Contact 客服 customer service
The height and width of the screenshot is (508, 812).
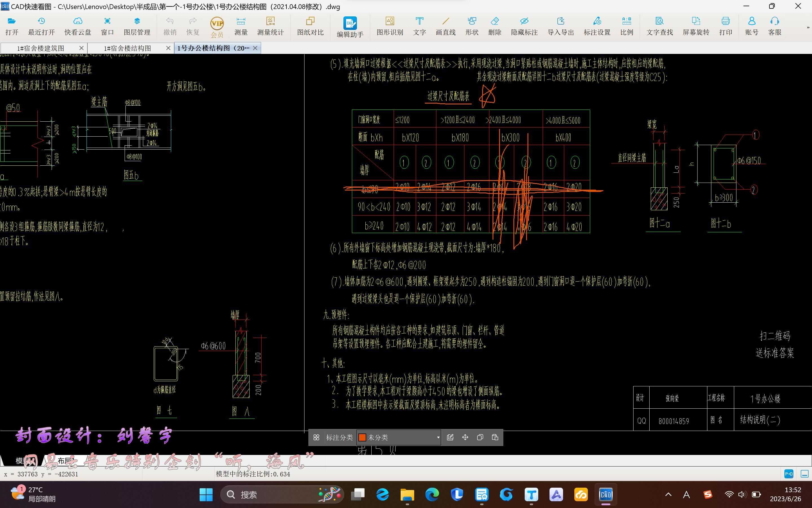click(775, 26)
